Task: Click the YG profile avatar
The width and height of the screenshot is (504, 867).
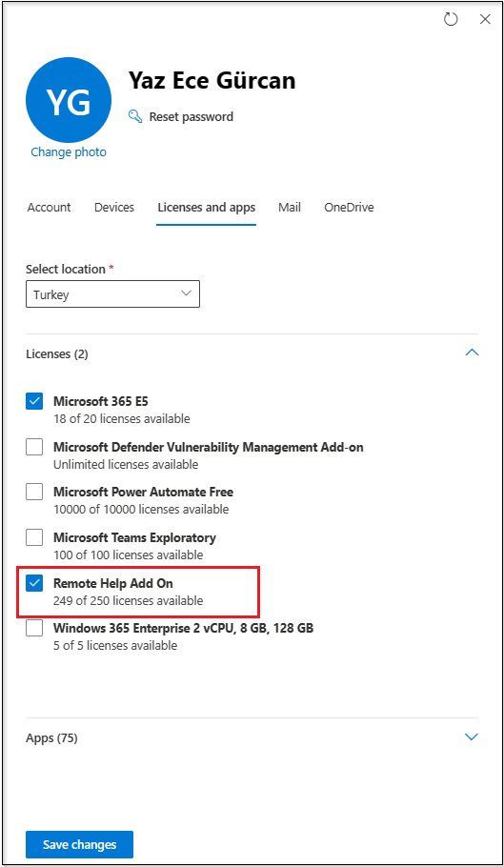Action: pyautogui.click(x=69, y=100)
